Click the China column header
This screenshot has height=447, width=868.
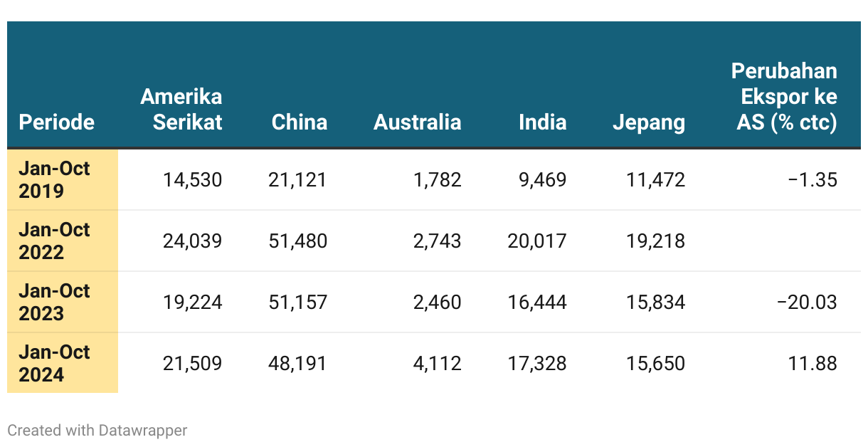point(300,122)
